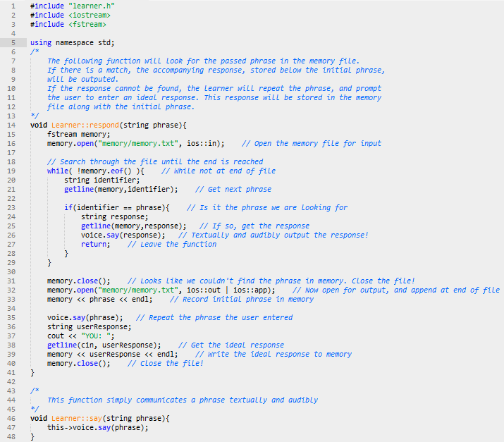Image resolution: width=504 pixels, height=442 pixels.
Task: Click the <fstream> include on line 3
Action: pyautogui.click(x=86, y=24)
